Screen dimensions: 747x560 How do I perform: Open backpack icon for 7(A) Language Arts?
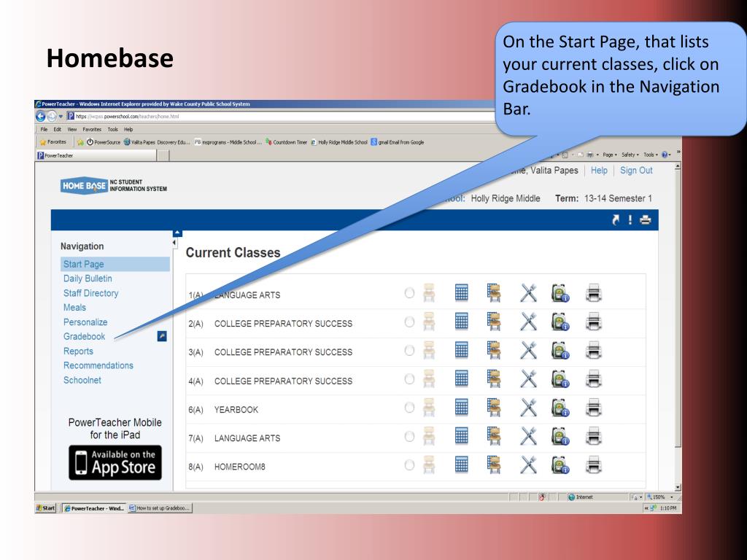560,436
